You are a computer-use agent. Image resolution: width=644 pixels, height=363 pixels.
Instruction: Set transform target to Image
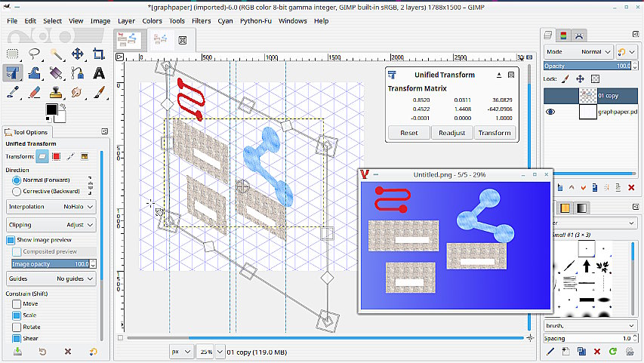(x=85, y=156)
